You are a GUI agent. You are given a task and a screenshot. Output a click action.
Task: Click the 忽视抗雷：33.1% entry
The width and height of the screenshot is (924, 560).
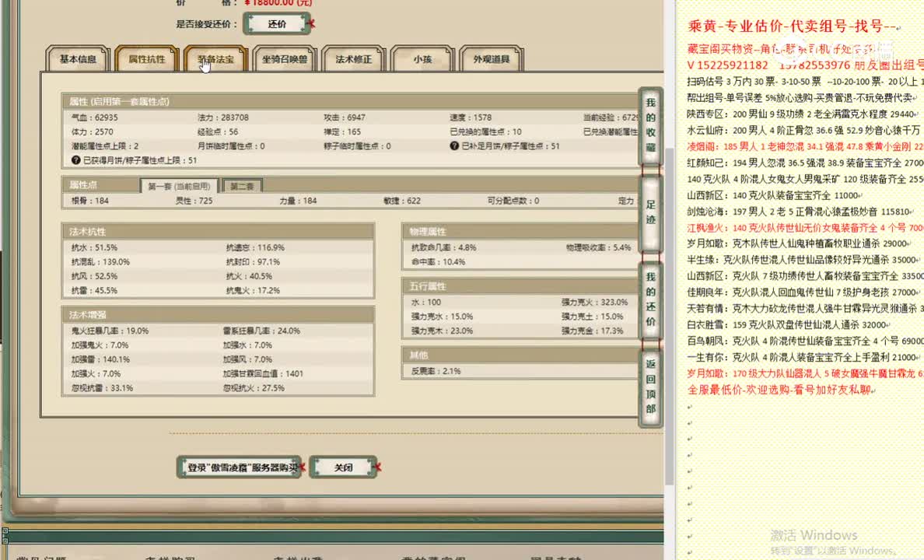click(x=102, y=388)
